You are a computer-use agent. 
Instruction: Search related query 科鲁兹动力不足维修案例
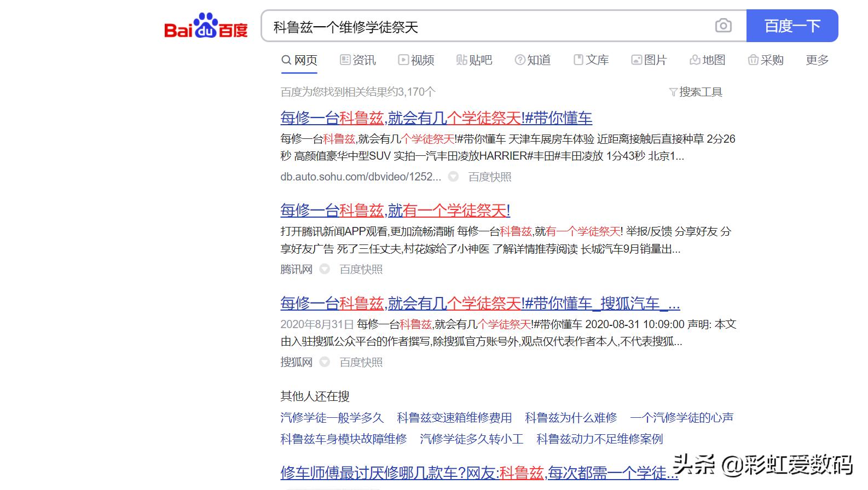pos(599,439)
